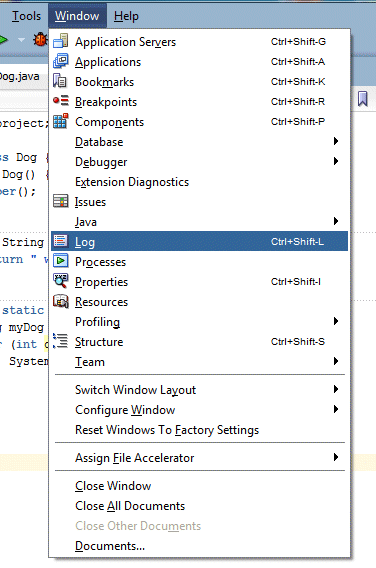
Task: Expand the Java submenu arrow
Action: [336, 221]
